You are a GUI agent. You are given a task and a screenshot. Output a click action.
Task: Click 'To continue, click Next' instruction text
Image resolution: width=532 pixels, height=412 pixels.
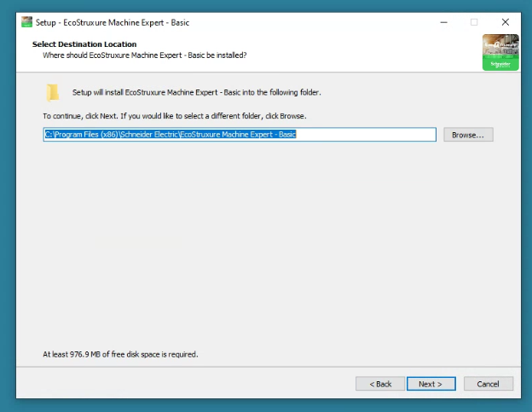175,116
